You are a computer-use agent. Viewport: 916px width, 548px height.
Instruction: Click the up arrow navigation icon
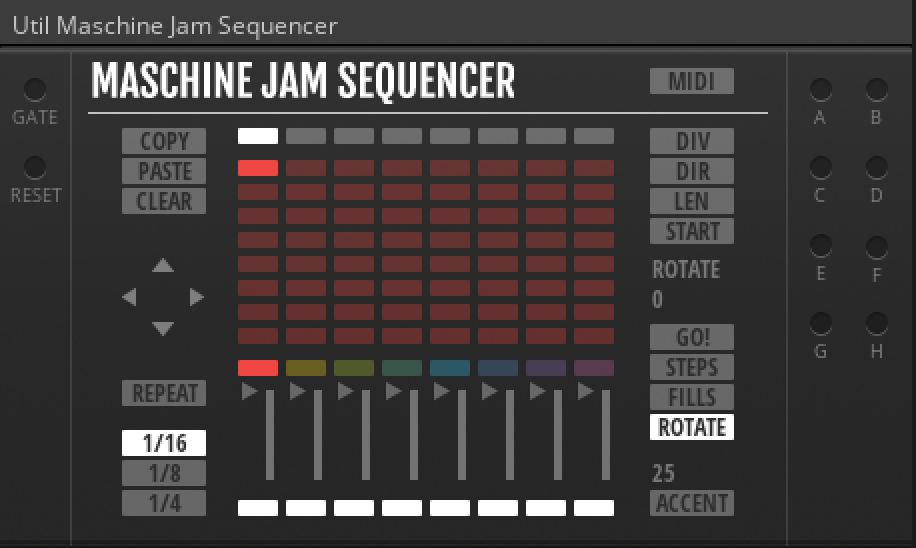tap(163, 266)
